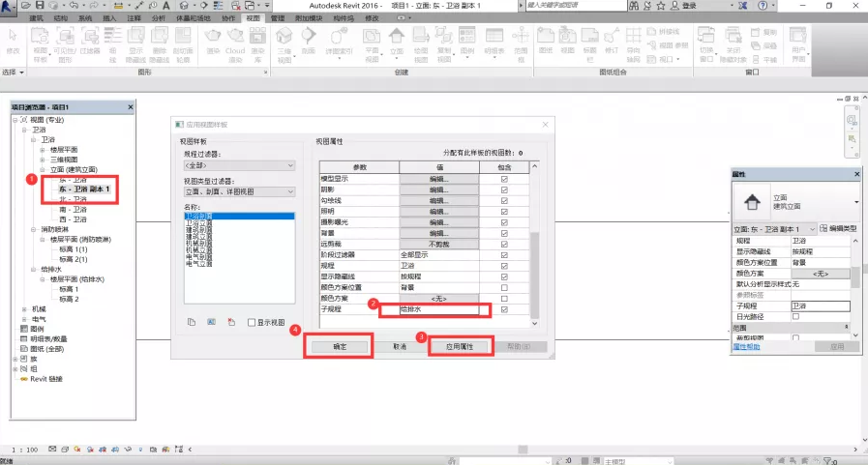Image resolution: width=868 pixels, height=465 pixels.
Task: Enable 颜色方案 include checkbox
Action: click(504, 299)
